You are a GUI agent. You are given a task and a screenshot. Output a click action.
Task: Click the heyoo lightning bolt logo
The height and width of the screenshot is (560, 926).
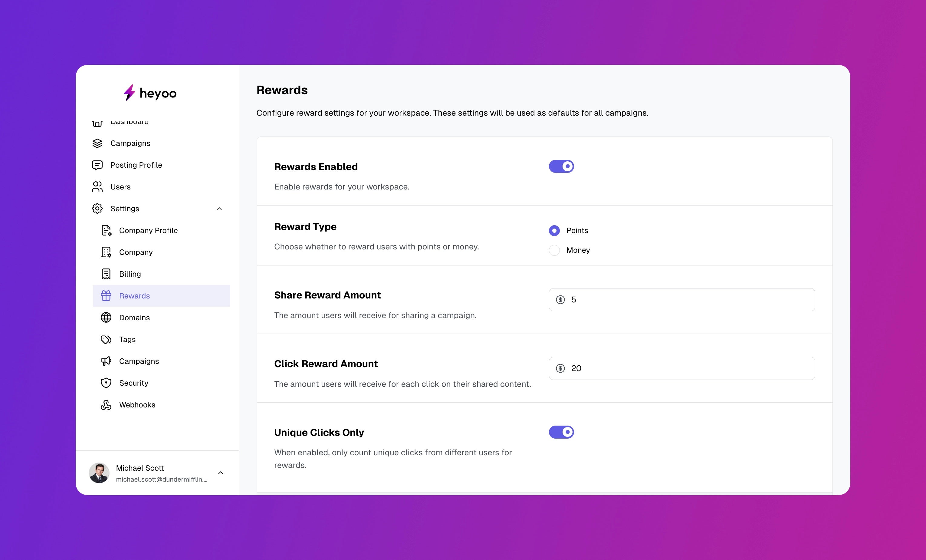[129, 92]
